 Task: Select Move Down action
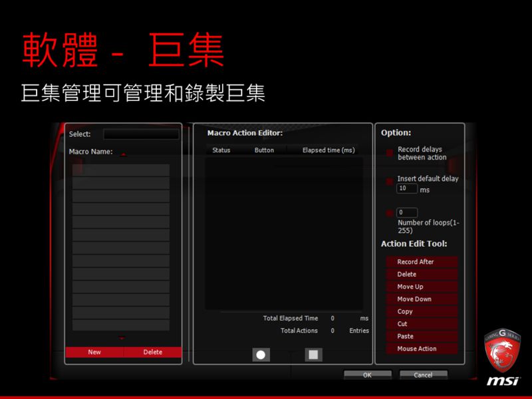(x=422, y=299)
